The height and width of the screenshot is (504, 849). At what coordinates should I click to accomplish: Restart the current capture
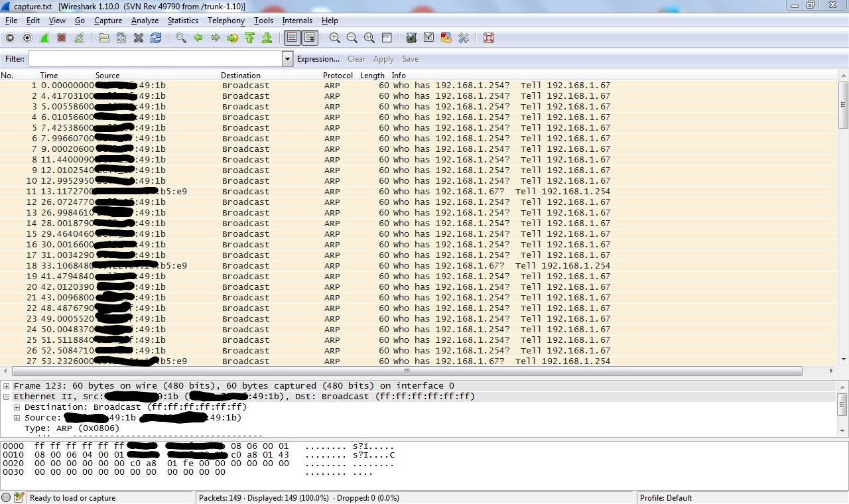(x=78, y=38)
